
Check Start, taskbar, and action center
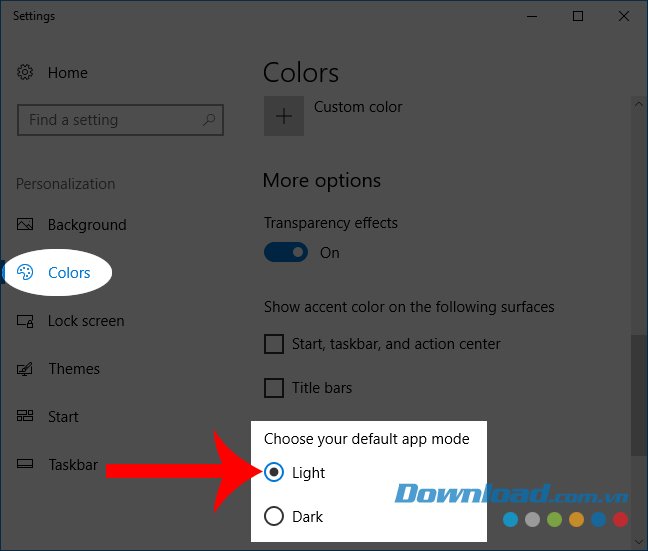[274, 344]
